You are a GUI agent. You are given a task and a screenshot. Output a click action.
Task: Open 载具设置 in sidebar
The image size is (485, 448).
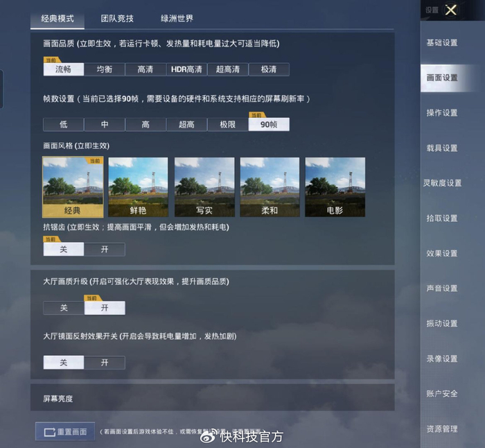[442, 148]
